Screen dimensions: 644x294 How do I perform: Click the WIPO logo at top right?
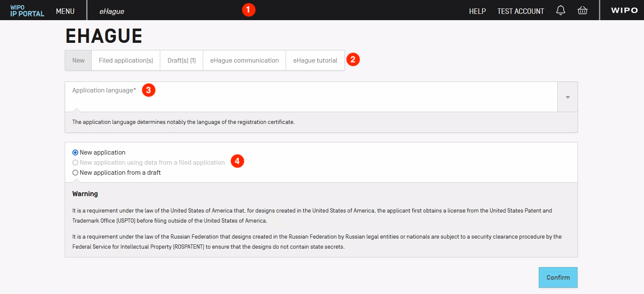coord(624,10)
